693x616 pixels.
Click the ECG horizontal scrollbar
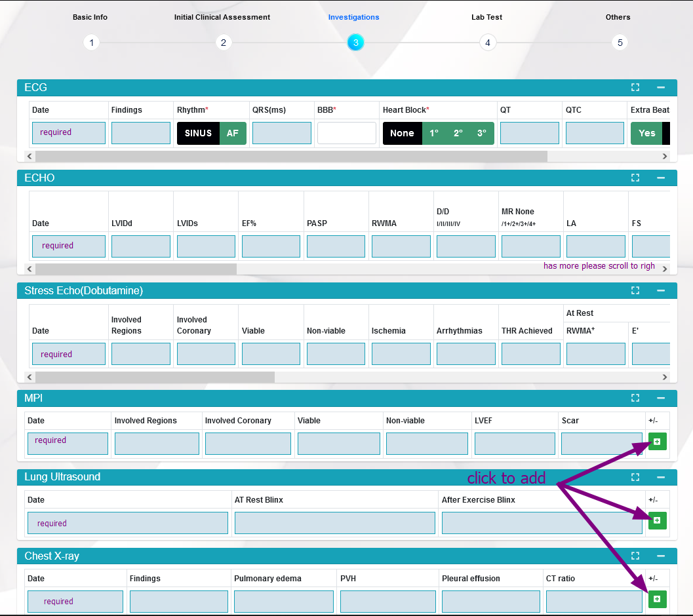291,157
